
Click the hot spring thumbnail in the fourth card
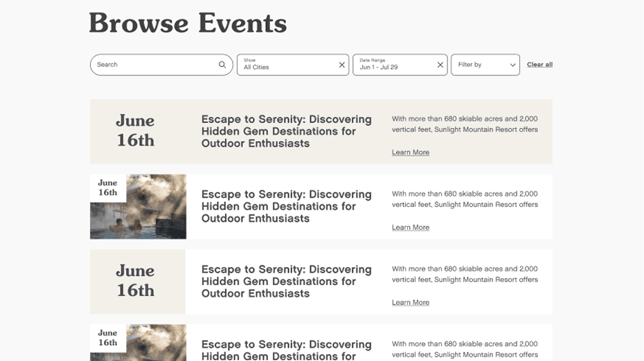138,343
